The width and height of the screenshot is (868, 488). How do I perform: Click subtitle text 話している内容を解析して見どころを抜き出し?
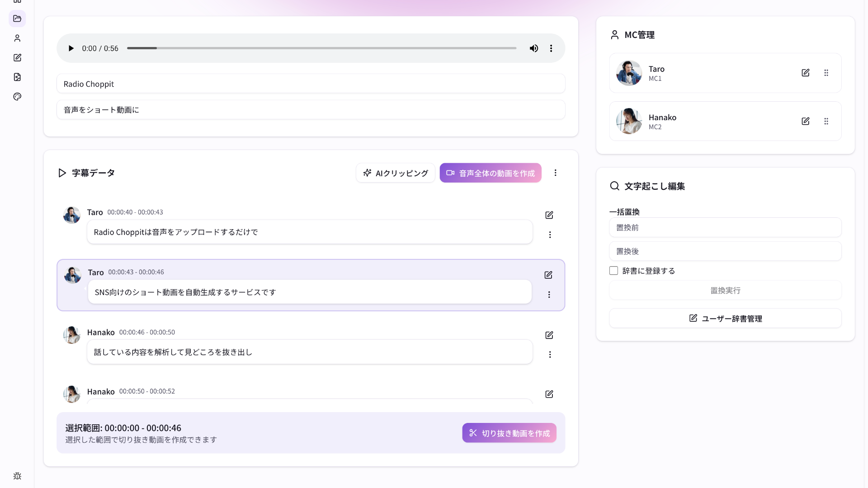pos(173,352)
